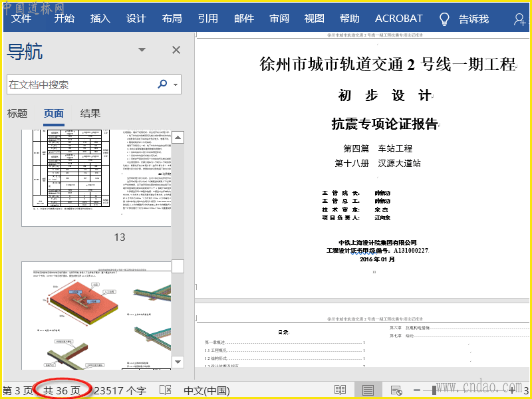Switch to Web Layout view icon

coord(396,390)
